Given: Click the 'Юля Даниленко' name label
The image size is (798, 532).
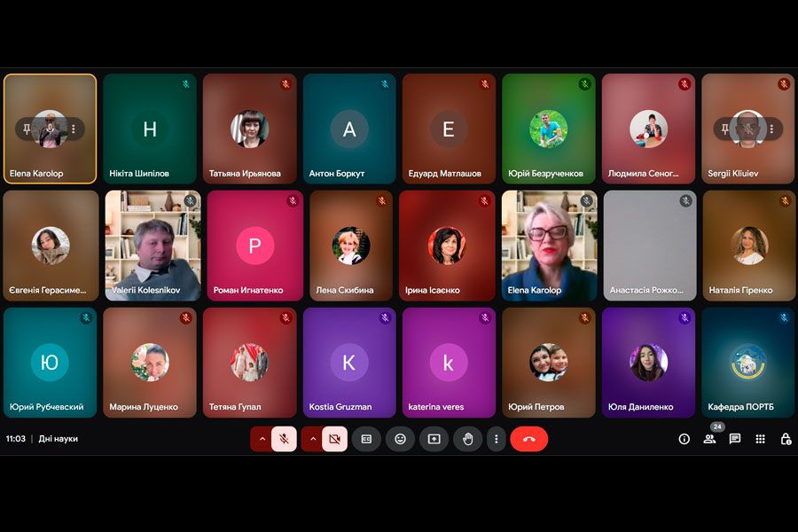Looking at the screenshot, I should [641, 407].
